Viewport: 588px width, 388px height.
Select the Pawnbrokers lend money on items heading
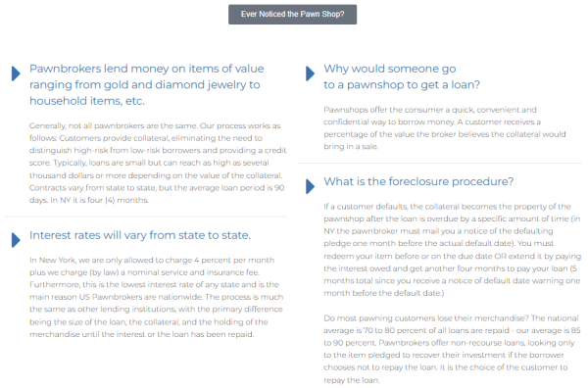pos(147,84)
